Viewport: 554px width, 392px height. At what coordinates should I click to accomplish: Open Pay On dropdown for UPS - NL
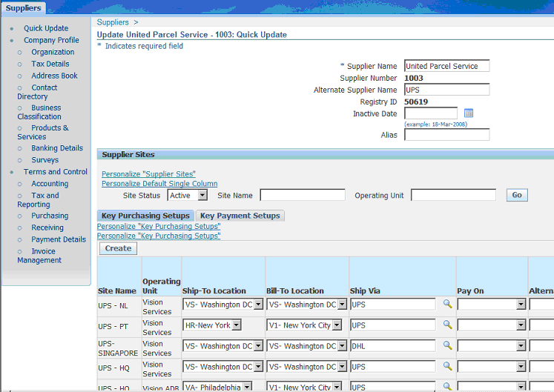tap(521, 305)
